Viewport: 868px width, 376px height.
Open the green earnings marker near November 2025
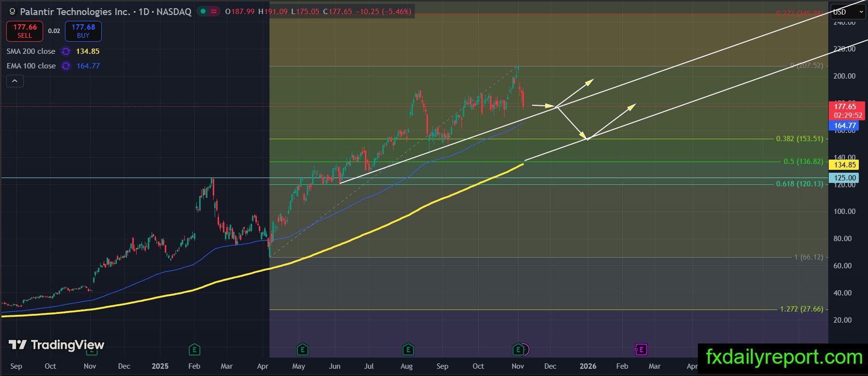coord(518,349)
